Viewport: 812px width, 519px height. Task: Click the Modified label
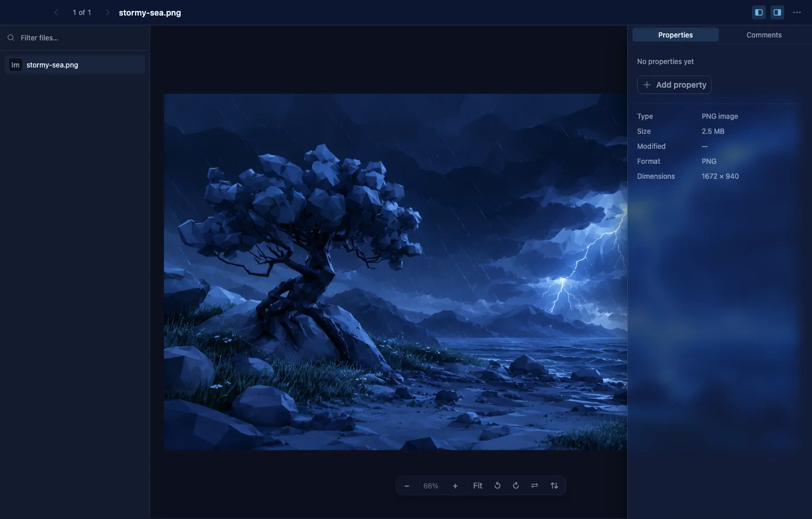[651, 146]
